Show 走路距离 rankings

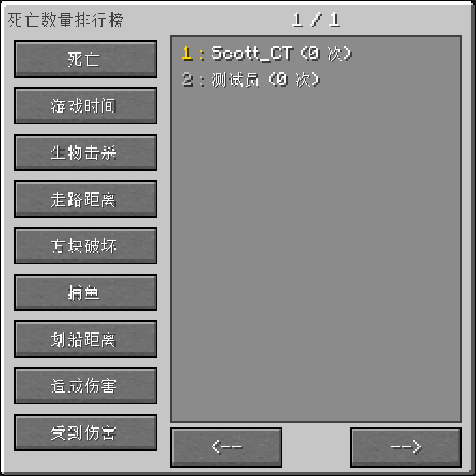pos(85,199)
